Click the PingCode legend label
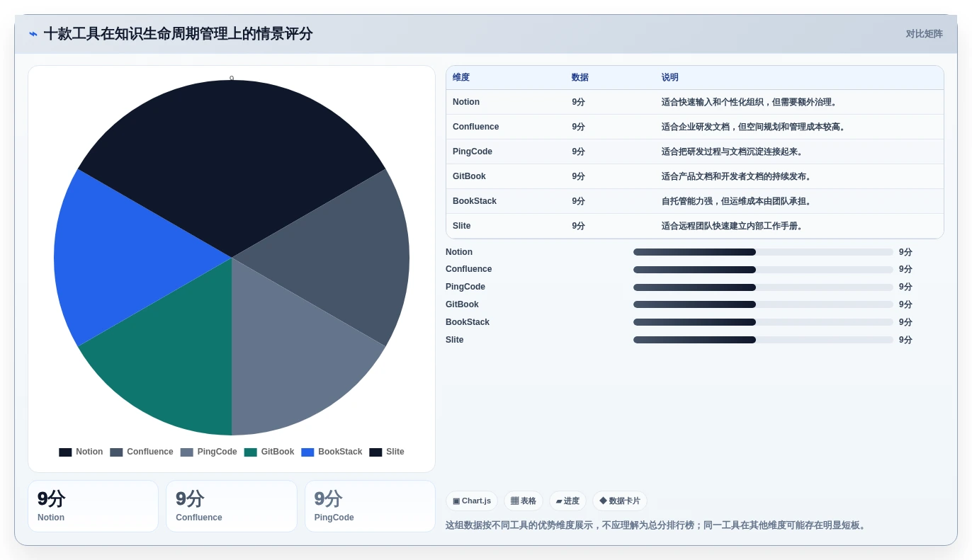 coord(217,452)
